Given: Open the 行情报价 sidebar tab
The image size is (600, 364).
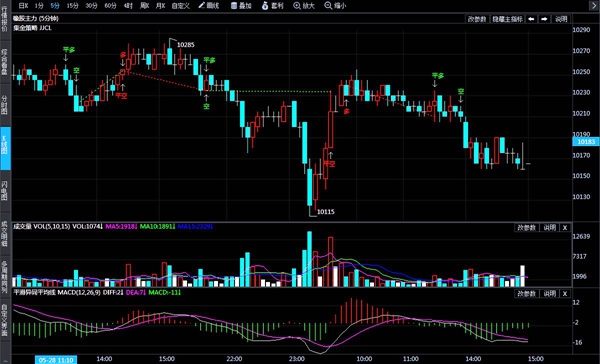Looking at the screenshot, I should [5, 20].
